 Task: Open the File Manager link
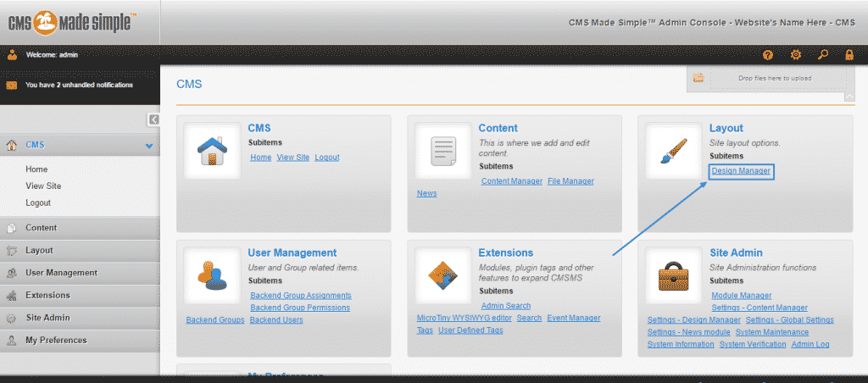(x=570, y=181)
